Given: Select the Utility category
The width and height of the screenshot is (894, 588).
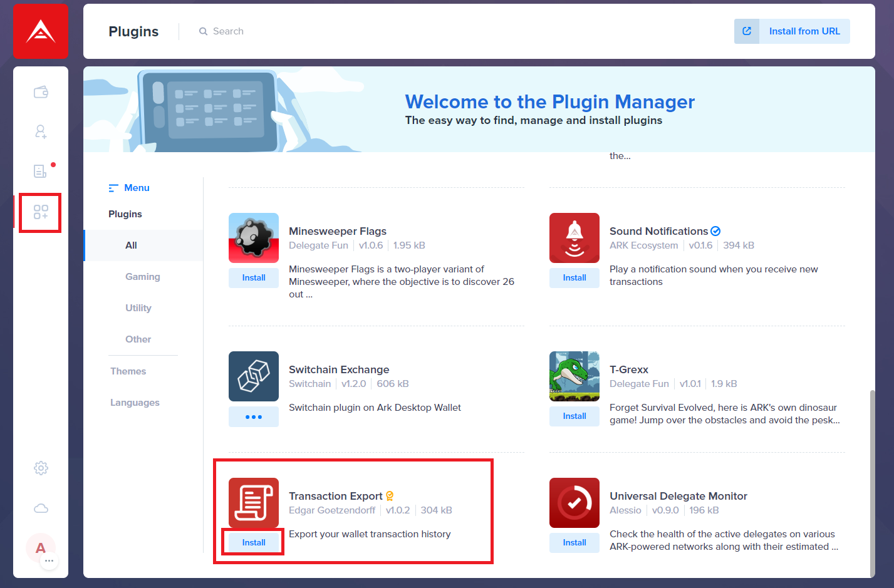Looking at the screenshot, I should (x=138, y=308).
